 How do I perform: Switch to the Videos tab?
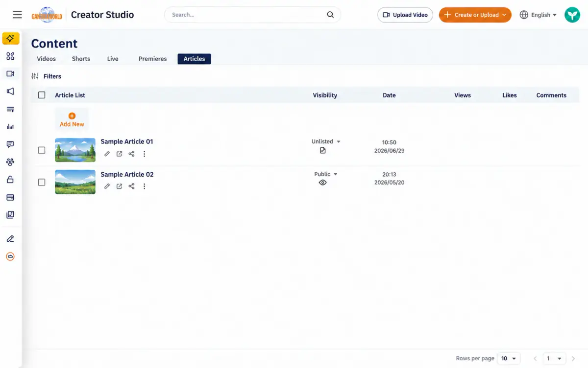tap(47, 59)
